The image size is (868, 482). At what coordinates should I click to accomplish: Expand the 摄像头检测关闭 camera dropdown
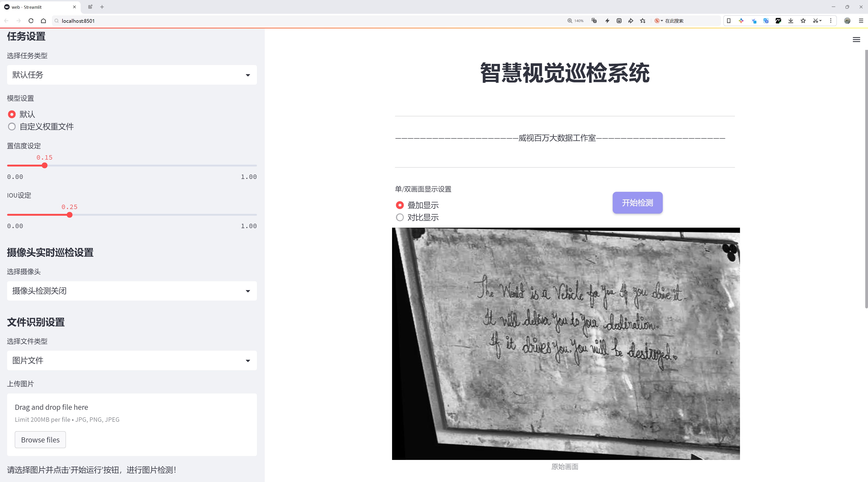(132, 291)
